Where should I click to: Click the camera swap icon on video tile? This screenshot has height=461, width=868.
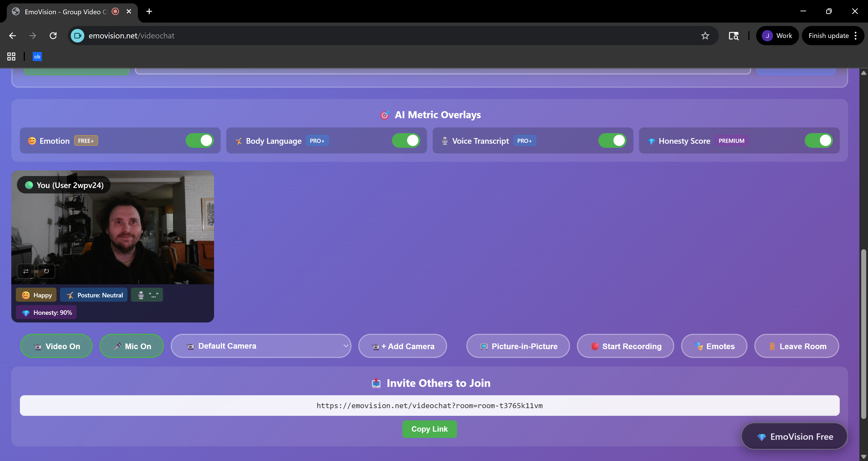coord(25,271)
